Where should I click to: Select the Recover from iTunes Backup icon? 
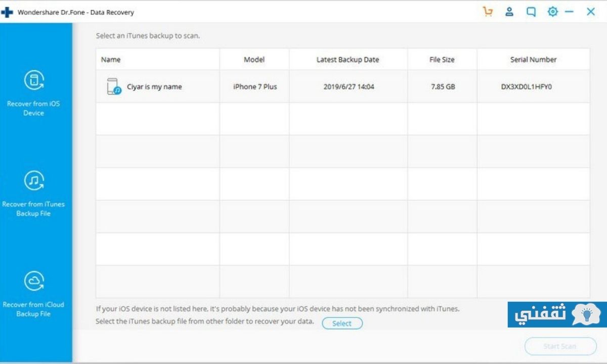click(34, 180)
